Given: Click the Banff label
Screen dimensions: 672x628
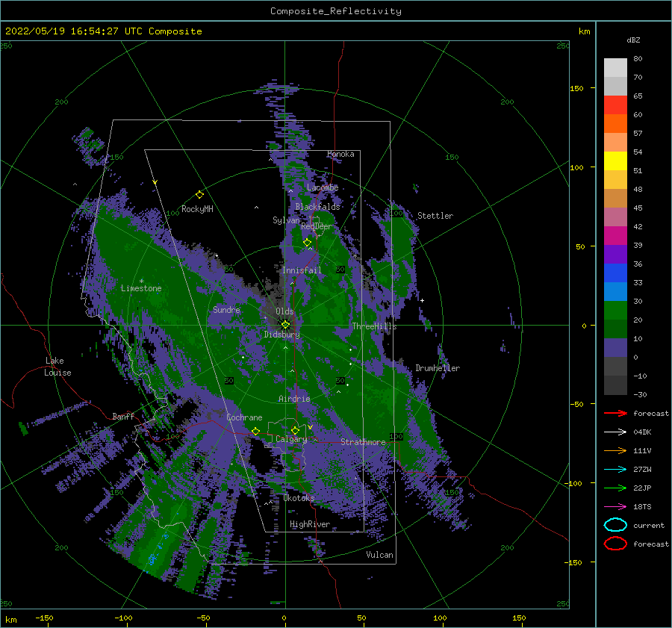Looking at the screenshot, I should (x=123, y=417).
